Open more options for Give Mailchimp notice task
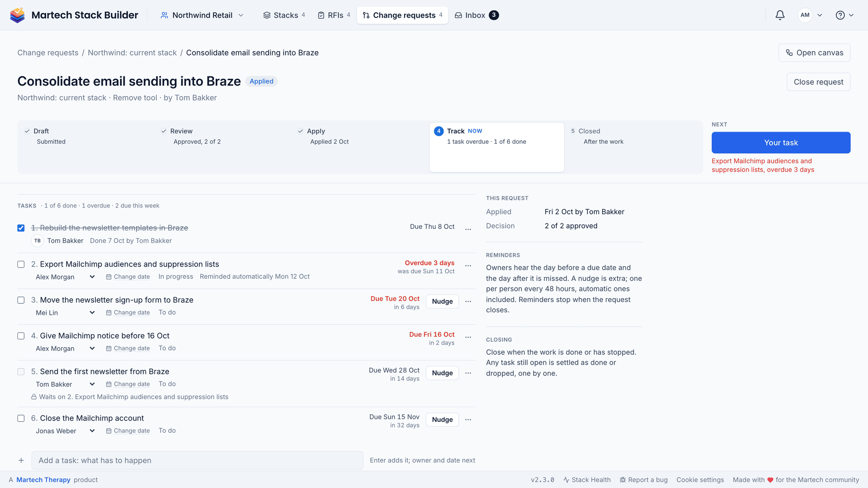 468,337
